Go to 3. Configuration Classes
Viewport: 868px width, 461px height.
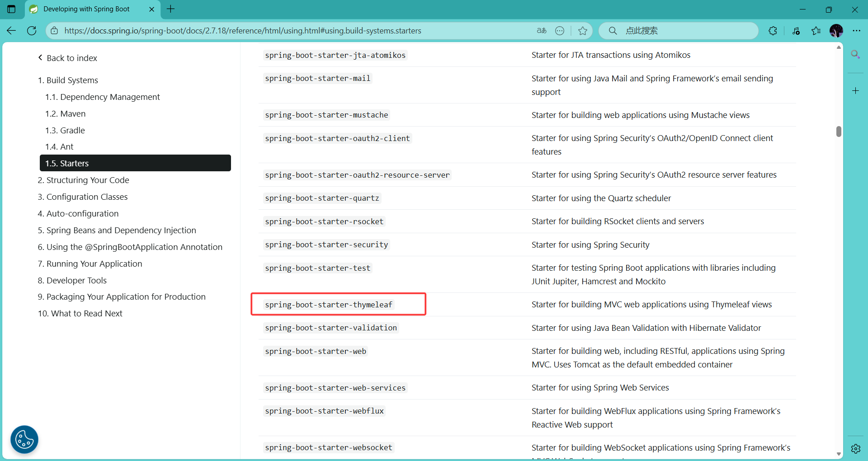(x=83, y=197)
